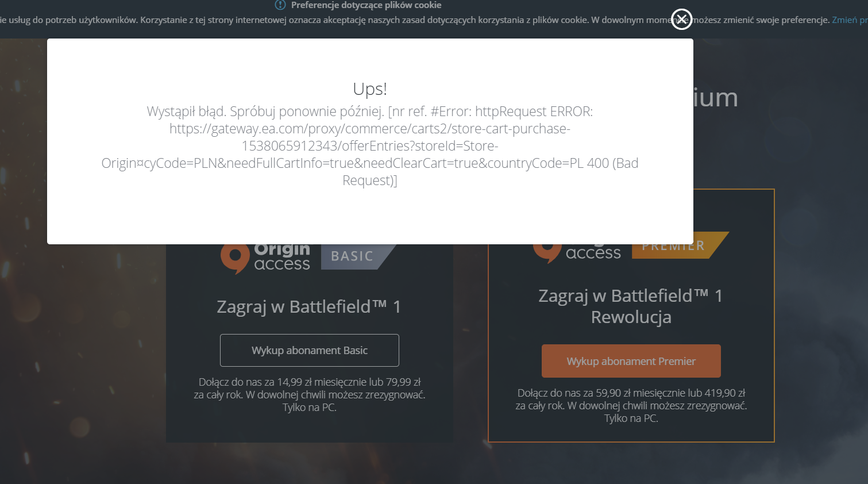Click the 'Preferencje dotyczące plików cookie' banner title
This screenshot has width=868, height=484.
pyautogui.click(x=366, y=5)
